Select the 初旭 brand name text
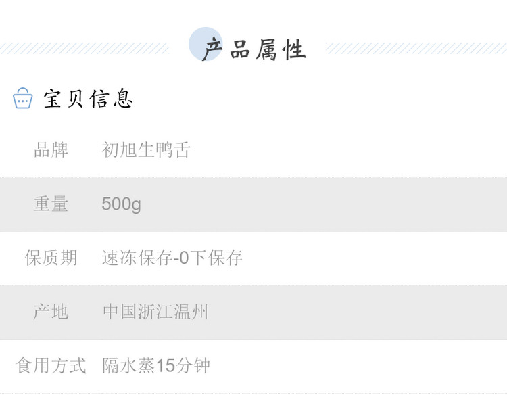 point(120,149)
